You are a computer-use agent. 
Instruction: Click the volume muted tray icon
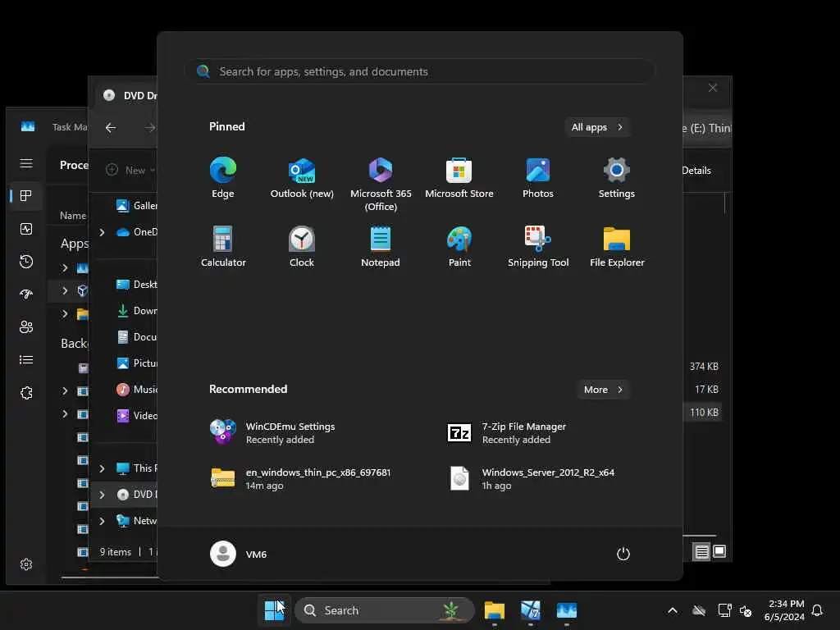745,610
